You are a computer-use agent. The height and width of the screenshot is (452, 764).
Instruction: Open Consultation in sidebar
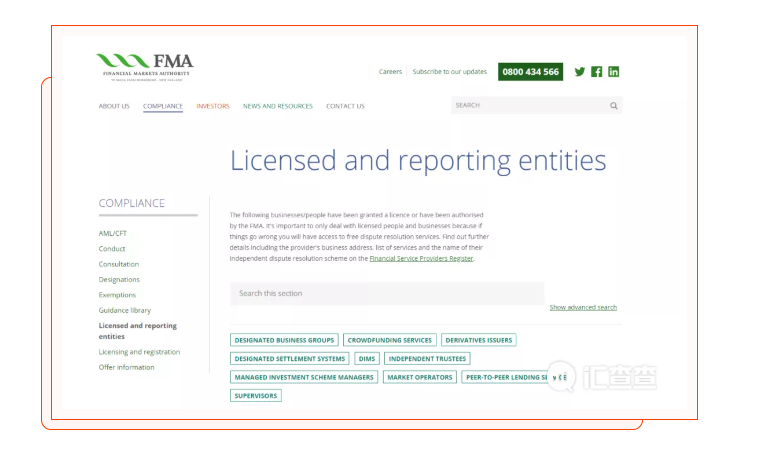[x=118, y=264]
